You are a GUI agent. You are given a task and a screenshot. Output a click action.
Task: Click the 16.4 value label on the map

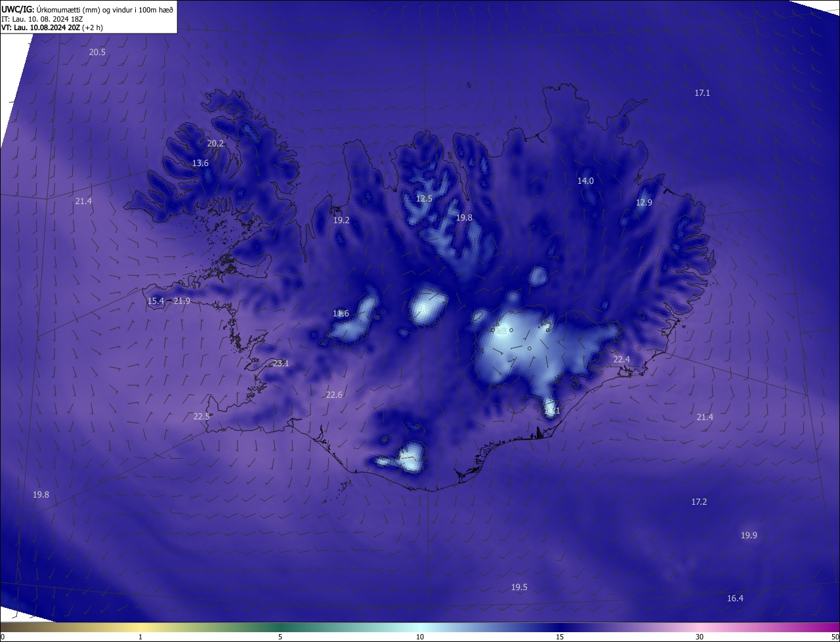tap(735, 599)
